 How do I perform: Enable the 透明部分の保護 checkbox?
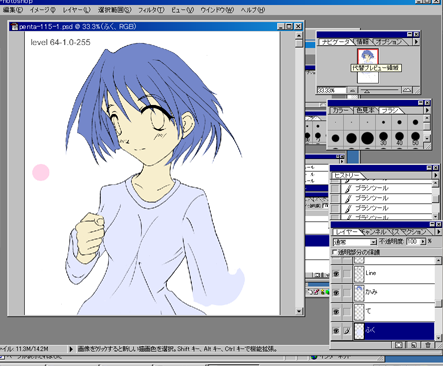click(x=335, y=252)
